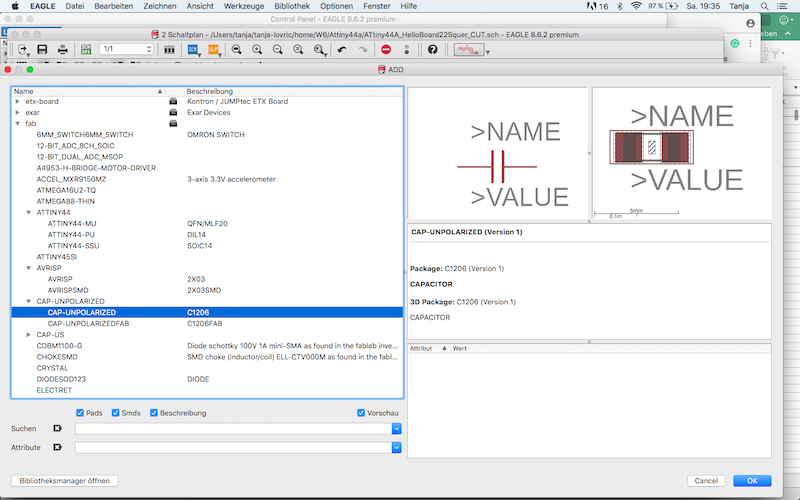The image size is (800, 500).
Task: Click the Open file icon in schematic toolbar
Action: [x=23, y=49]
